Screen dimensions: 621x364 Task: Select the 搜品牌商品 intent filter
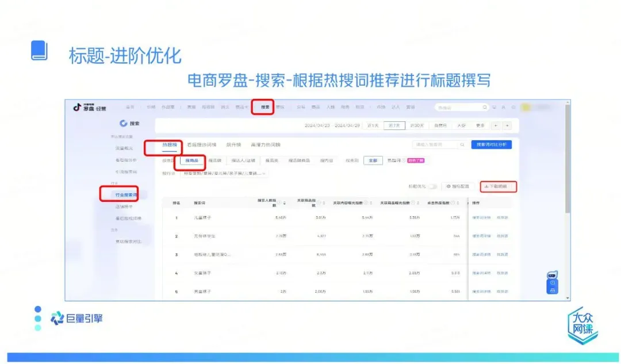coord(299,160)
